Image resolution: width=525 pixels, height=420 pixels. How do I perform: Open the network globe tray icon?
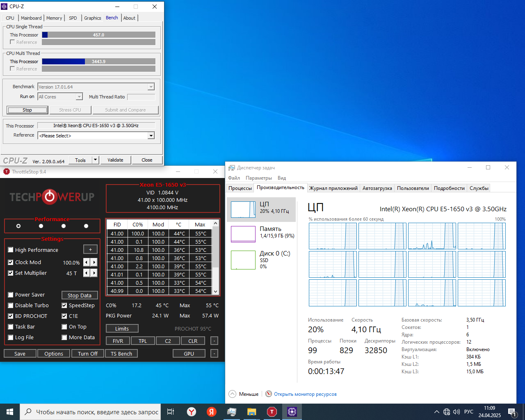click(447, 412)
